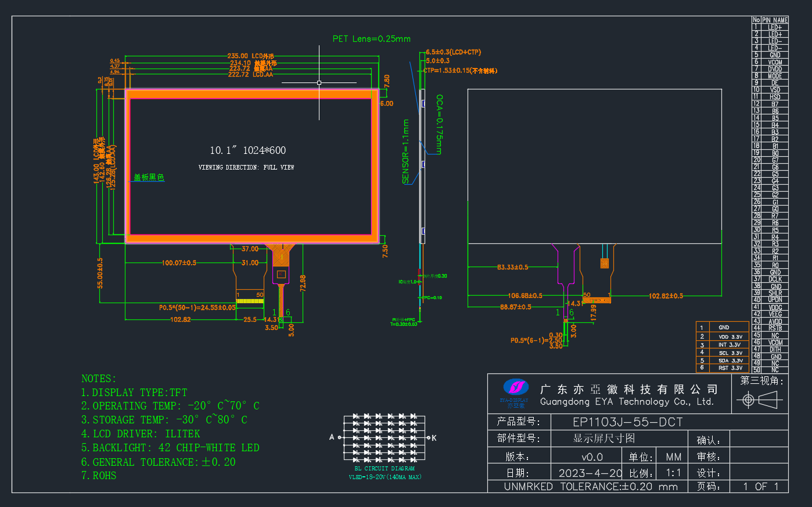Select the 'SENSOR=1.1mm' vertical label
The width and height of the screenshot is (812, 507).
click(405, 152)
